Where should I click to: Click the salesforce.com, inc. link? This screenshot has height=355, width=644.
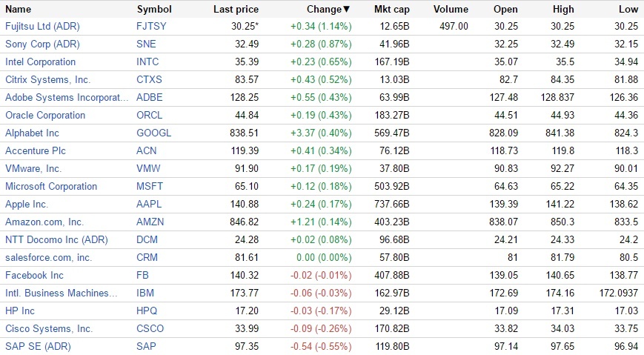[48, 257]
